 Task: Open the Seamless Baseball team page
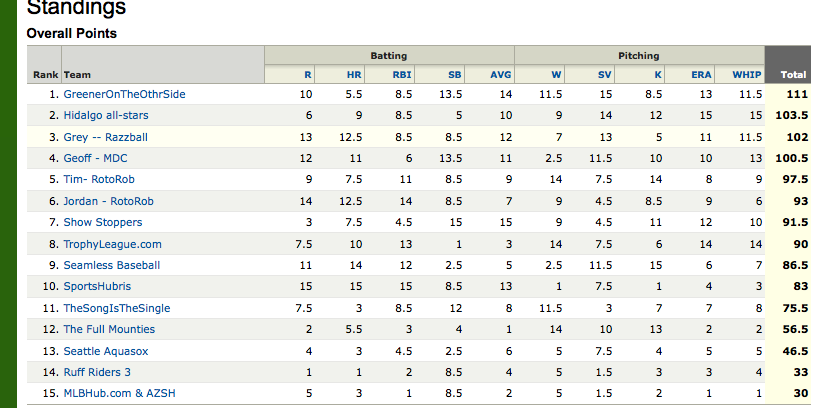pos(112,265)
